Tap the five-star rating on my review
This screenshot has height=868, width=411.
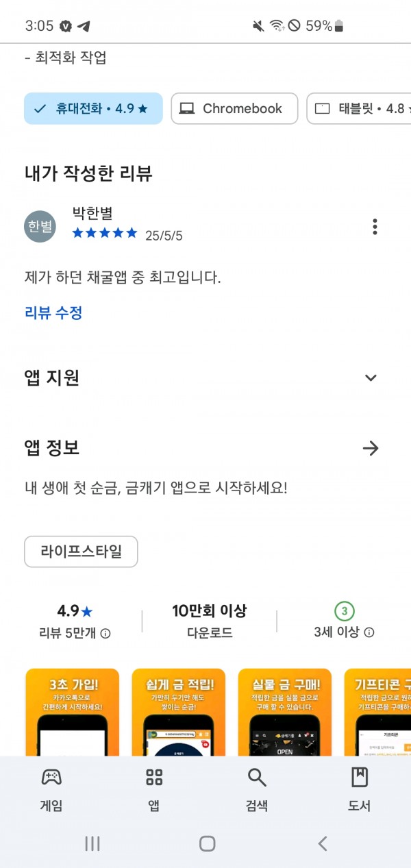pyautogui.click(x=105, y=234)
